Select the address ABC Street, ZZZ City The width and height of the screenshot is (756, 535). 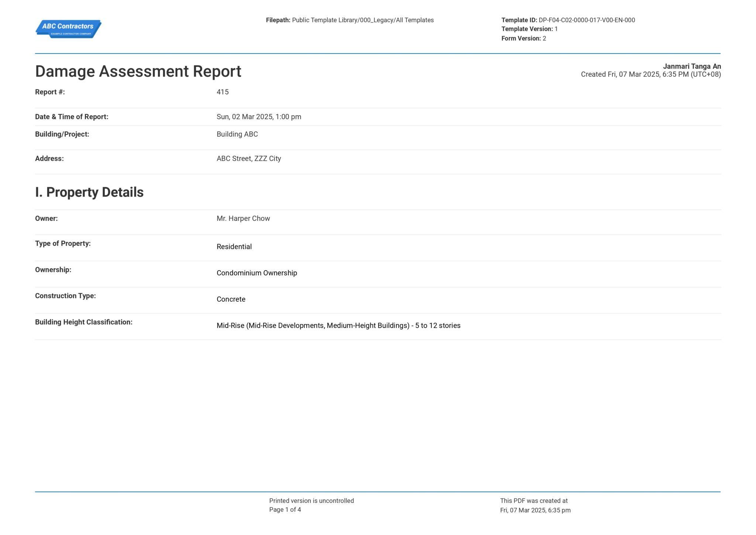click(x=249, y=158)
